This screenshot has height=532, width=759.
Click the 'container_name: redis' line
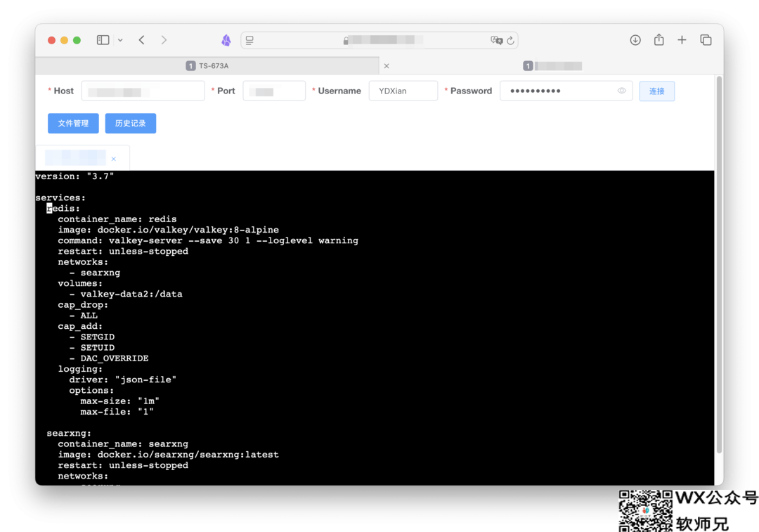(117, 219)
